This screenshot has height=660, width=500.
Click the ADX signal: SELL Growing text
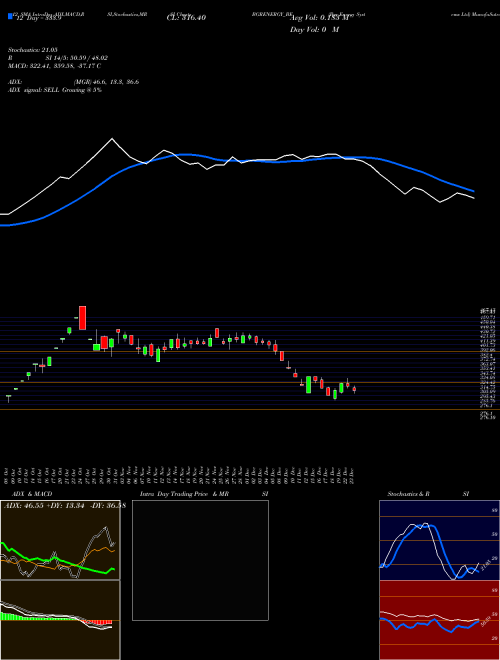tap(55, 90)
